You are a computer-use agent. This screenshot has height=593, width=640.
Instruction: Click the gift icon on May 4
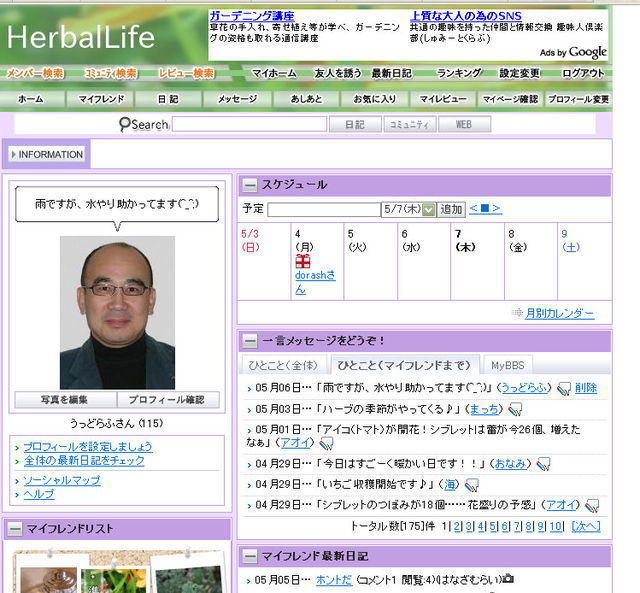302,260
